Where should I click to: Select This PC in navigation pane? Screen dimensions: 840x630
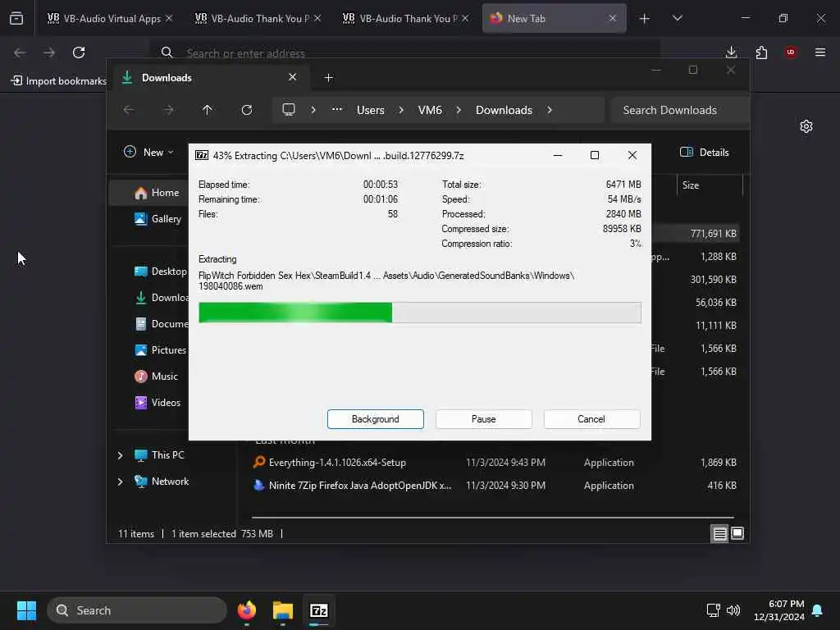160,454
